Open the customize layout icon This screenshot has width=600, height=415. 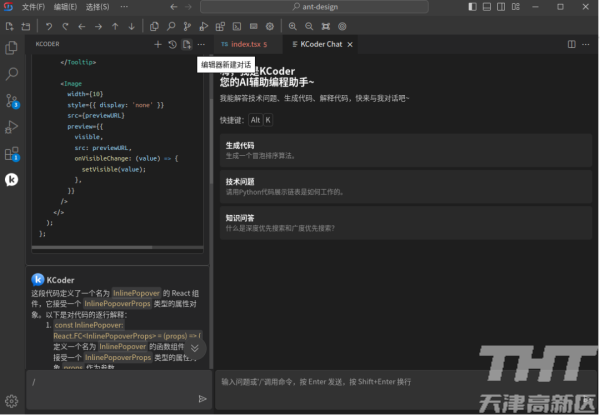click(516, 7)
